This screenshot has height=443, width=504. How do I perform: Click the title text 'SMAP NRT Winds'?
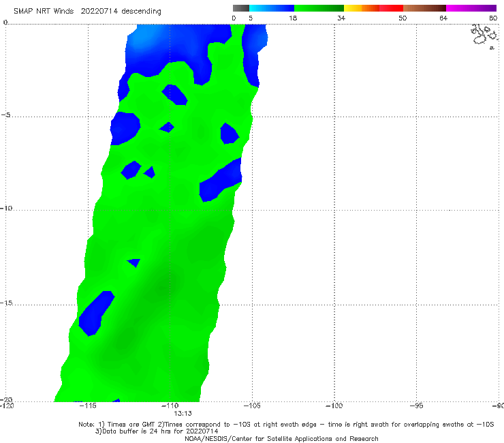(x=44, y=12)
